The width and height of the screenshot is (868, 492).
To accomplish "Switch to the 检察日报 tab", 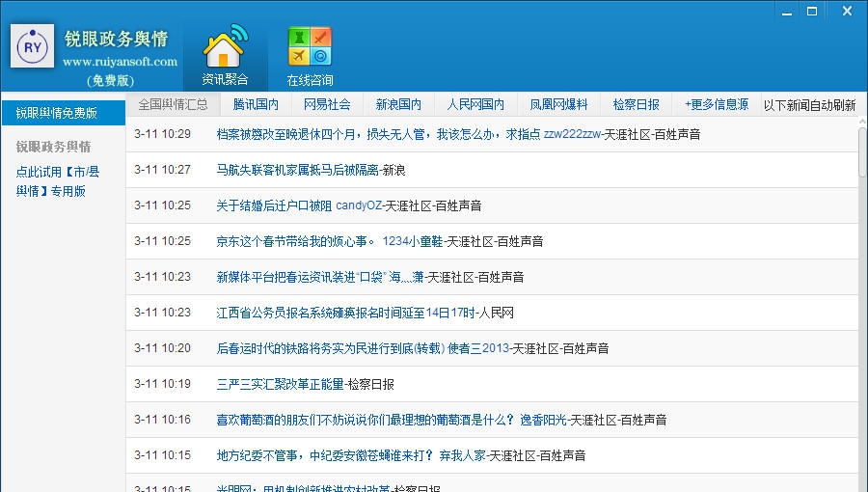I will (637, 104).
